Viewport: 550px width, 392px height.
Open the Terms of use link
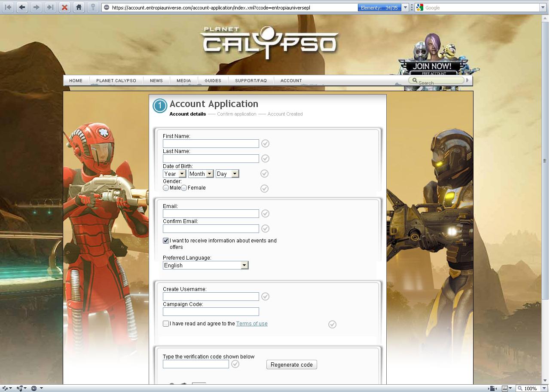[x=252, y=324]
